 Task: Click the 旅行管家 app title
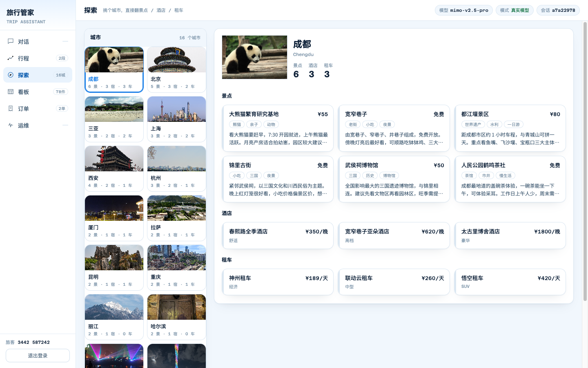point(20,13)
